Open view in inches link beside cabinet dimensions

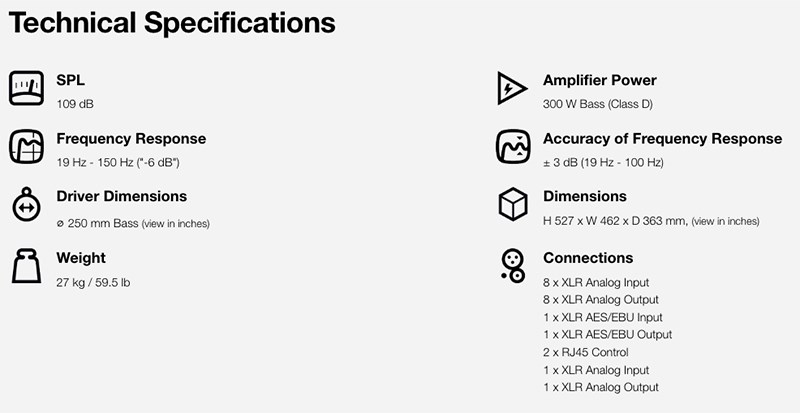tap(726, 222)
